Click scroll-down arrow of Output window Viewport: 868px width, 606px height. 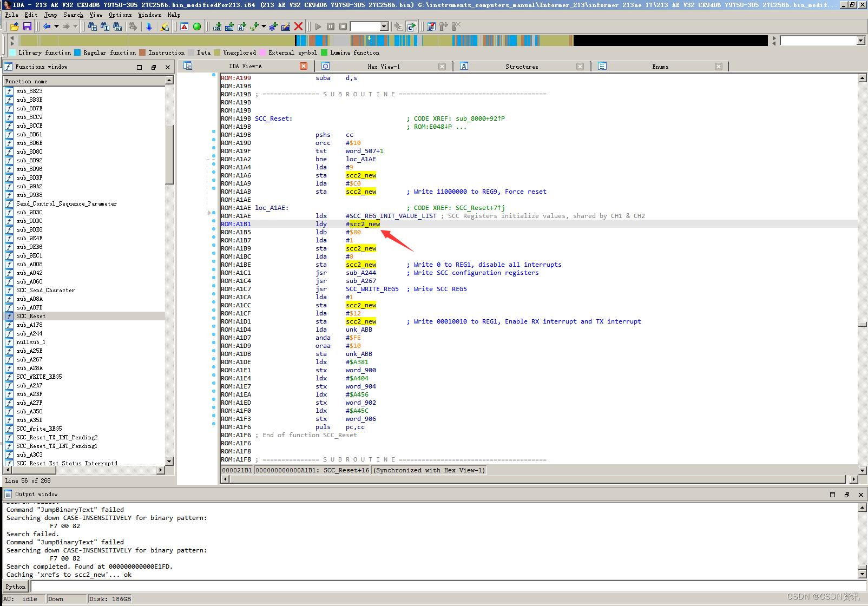tap(862, 574)
